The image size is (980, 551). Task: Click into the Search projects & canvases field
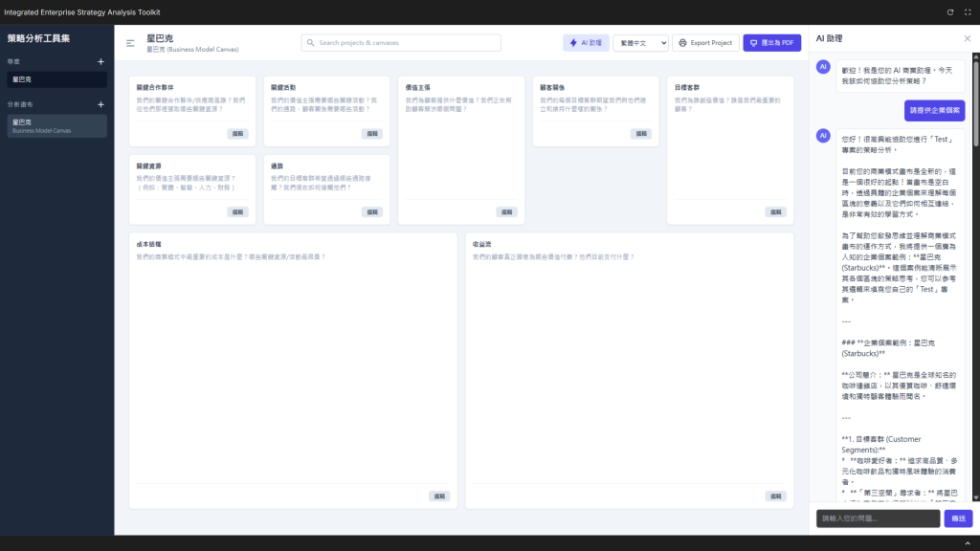(x=401, y=42)
